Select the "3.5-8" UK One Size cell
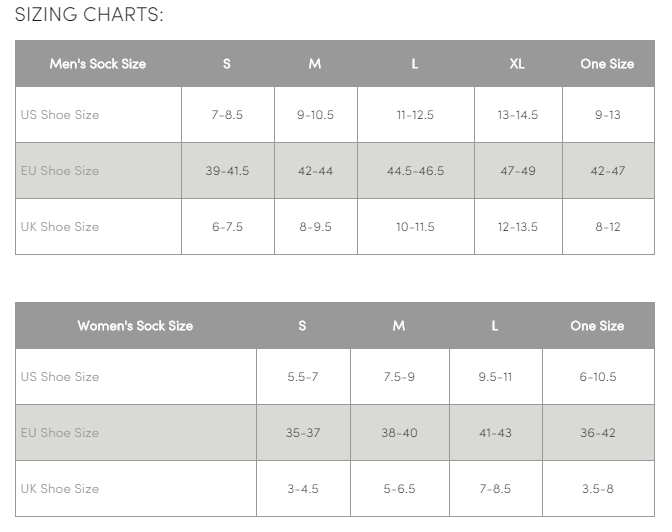This screenshot has height=532, width=672. [x=597, y=489]
